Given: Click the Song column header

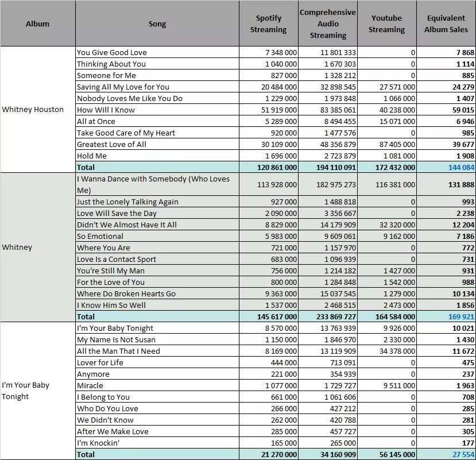Looking at the screenshot, I should coord(157,24).
